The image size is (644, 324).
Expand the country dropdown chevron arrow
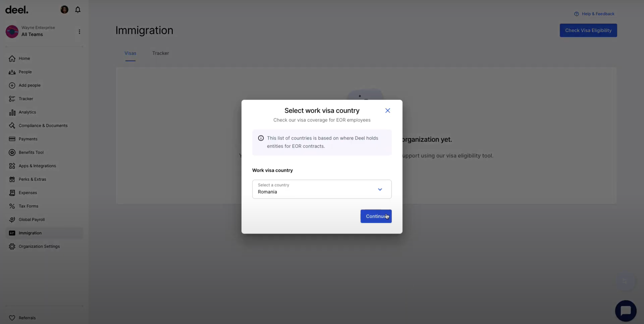pyautogui.click(x=380, y=189)
